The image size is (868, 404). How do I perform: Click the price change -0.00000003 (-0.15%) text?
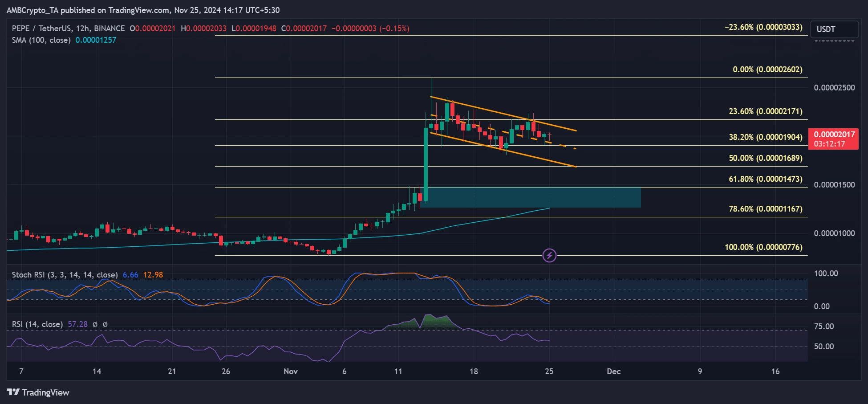coord(370,29)
